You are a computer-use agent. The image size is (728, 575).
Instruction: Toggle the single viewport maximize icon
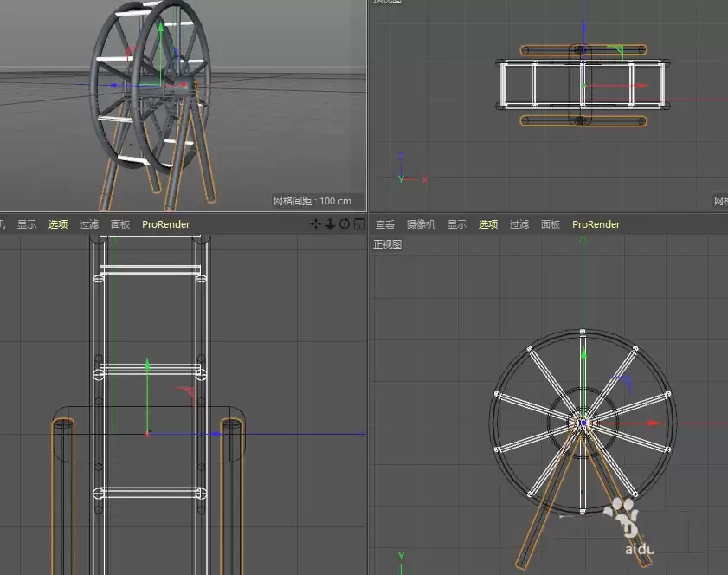[358, 223]
